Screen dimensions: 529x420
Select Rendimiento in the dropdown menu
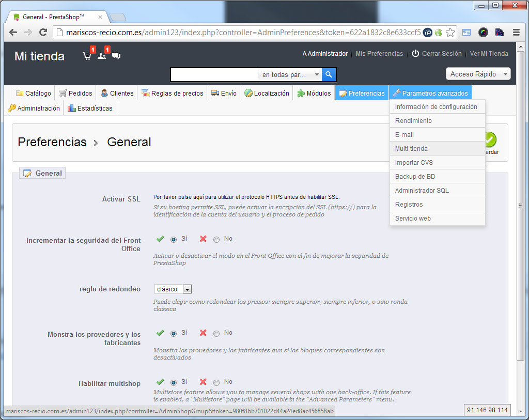point(438,120)
